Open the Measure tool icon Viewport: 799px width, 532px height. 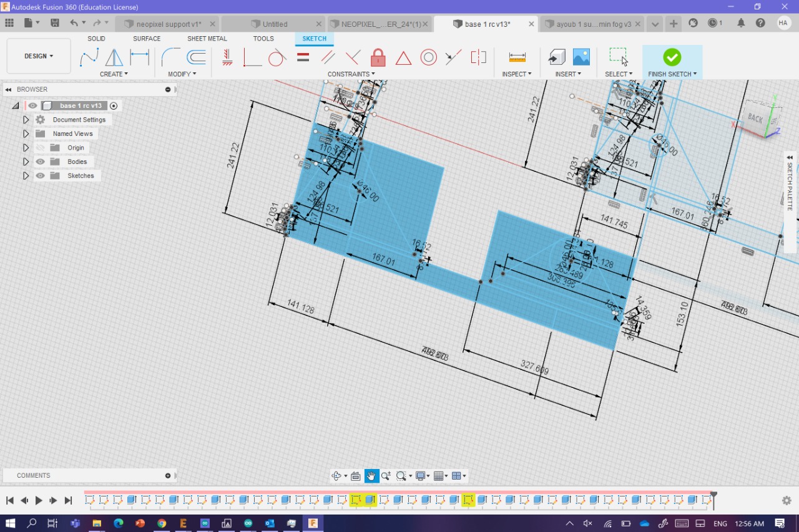(x=517, y=57)
